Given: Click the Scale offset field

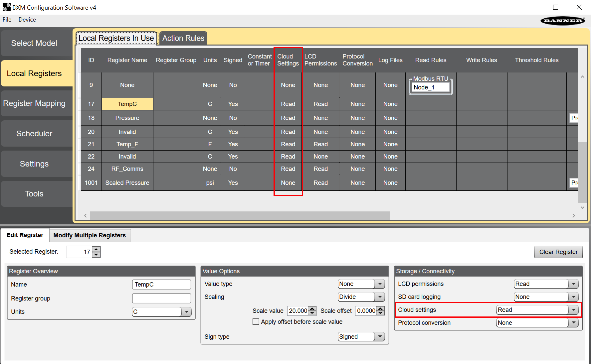Looking at the screenshot, I should pos(366,311).
